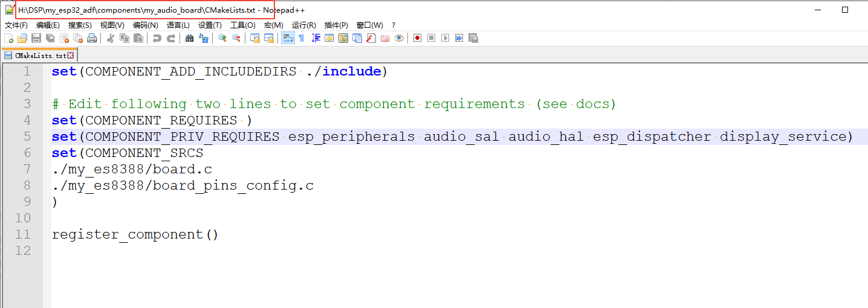Click Run macro multiple times icon
Screen dimensions: 868x308
[x=459, y=38]
